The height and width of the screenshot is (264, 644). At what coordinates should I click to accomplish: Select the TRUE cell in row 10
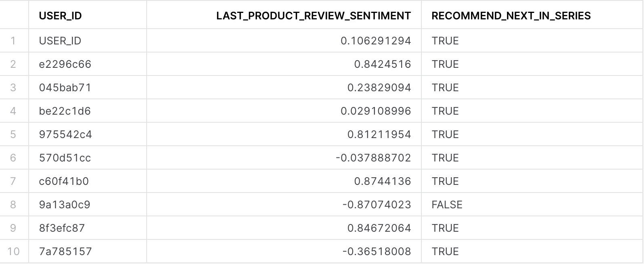pyautogui.click(x=532, y=251)
